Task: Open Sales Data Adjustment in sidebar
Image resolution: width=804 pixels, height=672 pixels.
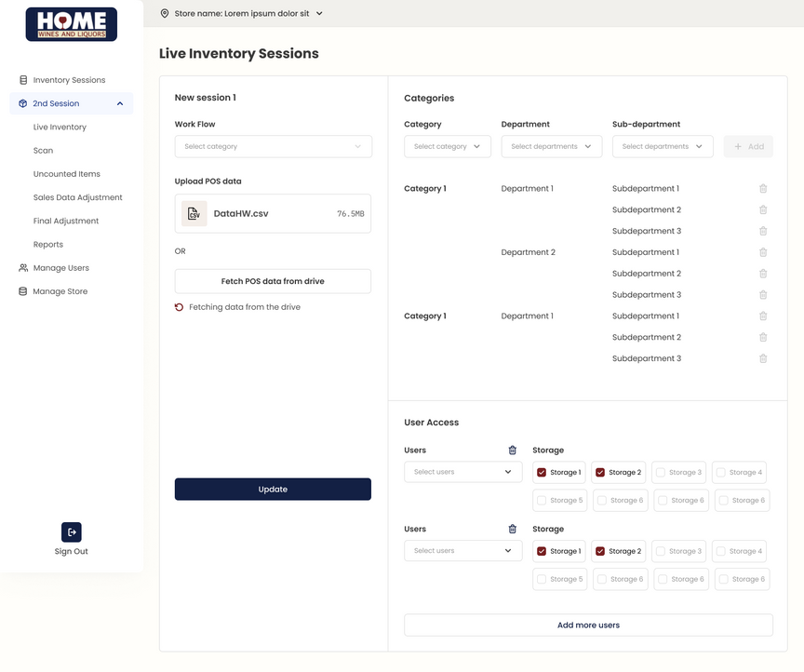Action: pos(77,197)
